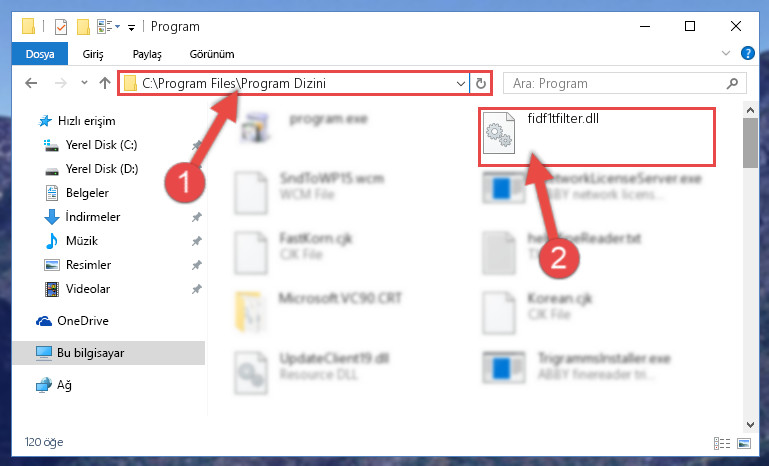Expand the ribbon with the chevron
This screenshot has width=769, height=466.
pos(726,53)
